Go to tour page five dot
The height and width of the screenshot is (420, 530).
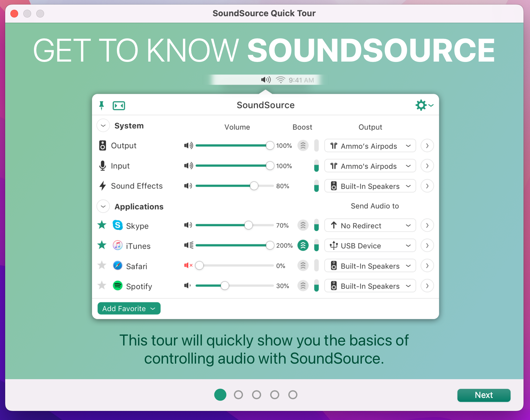pyautogui.click(x=293, y=395)
